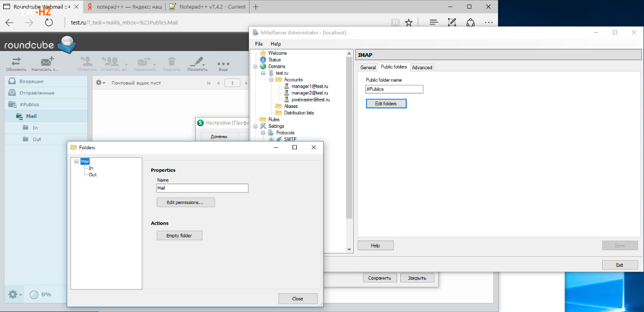
Task: Click the Empty folder button
Action: [x=179, y=235]
